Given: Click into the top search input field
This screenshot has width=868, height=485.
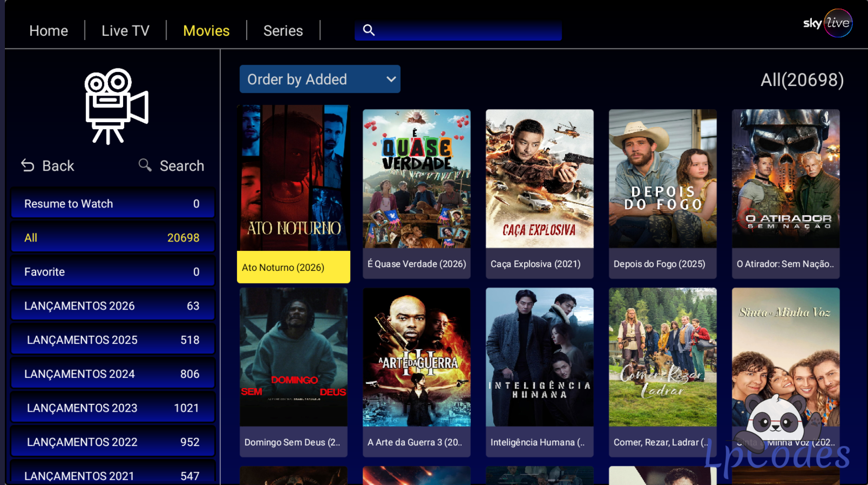Looking at the screenshot, I should tap(458, 30).
